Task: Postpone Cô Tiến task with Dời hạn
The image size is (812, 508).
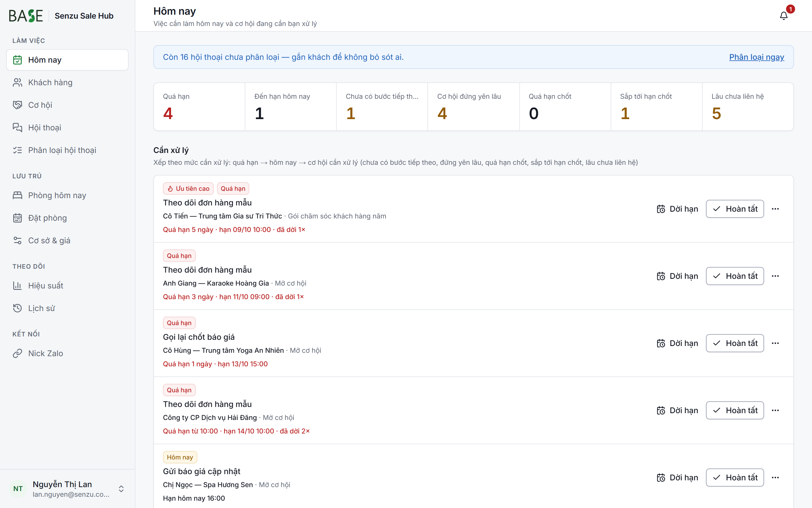Action: [x=677, y=209]
